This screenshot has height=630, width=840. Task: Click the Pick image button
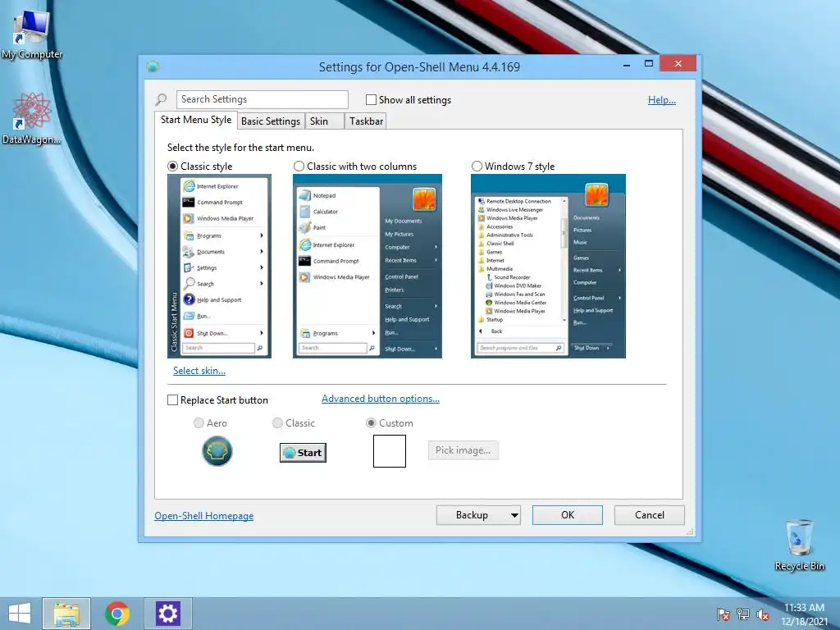point(463,450)
